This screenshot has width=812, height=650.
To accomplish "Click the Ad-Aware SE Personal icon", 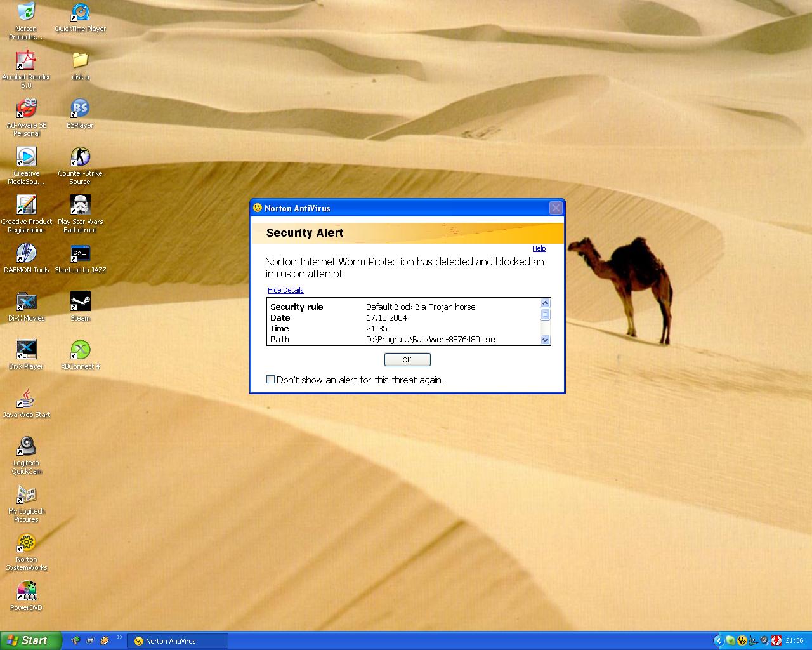I will [x=26, y=117].
